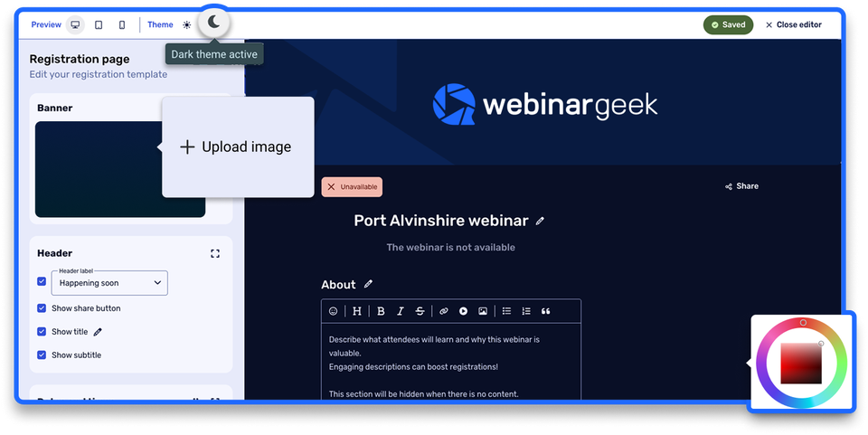The height and width of the screenshot is (435, 868).
Task: Click the dark theme moon icon
Action: tap(214, 22)
